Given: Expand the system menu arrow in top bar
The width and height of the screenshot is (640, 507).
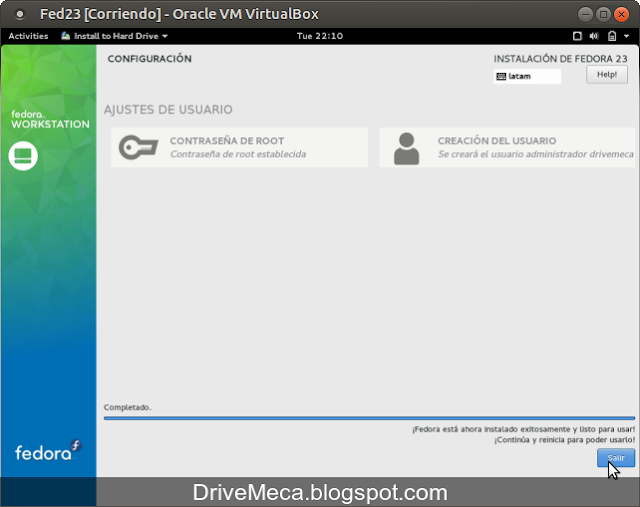Looking at the screenshot, I should pyautogui.click(x=627, y=36).
